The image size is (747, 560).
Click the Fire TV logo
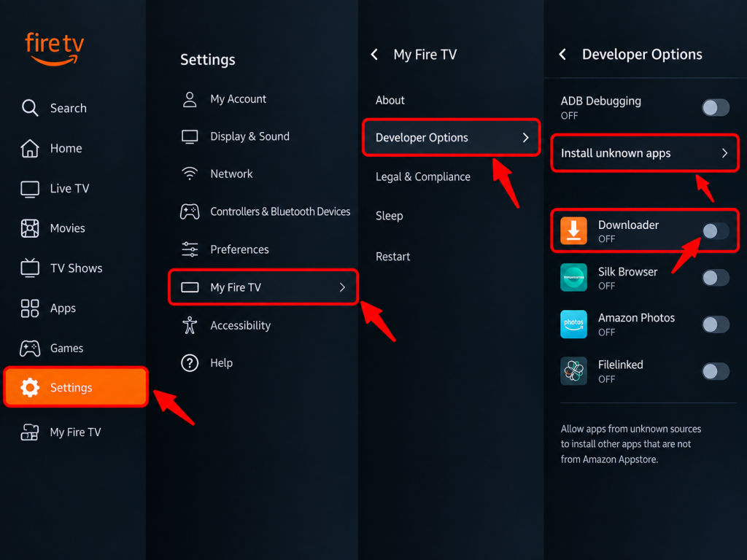(x=54, y=49)
